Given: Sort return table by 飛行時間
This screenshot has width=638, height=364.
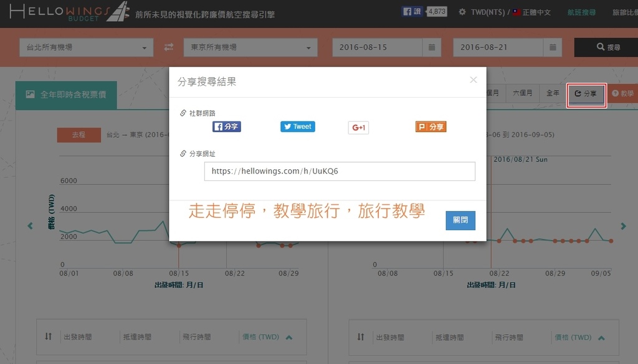Looking at the screenshot, I should pos(510,337).
